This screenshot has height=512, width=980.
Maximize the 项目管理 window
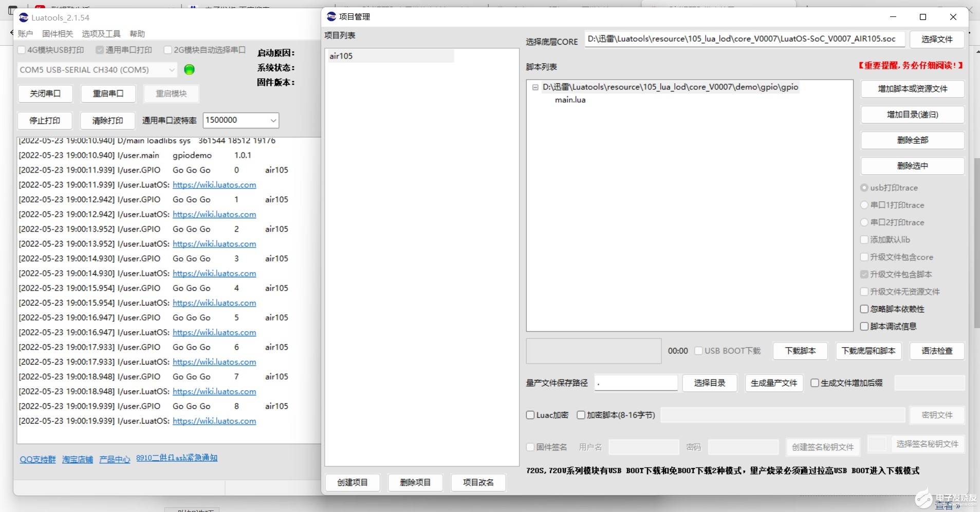923,17
